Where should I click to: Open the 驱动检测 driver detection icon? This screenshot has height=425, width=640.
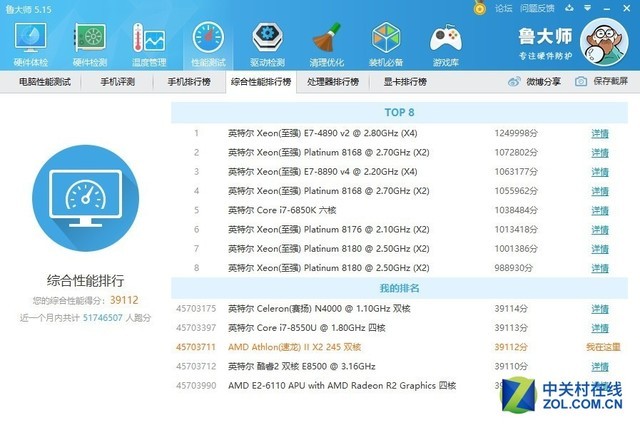tap(267, 44)
